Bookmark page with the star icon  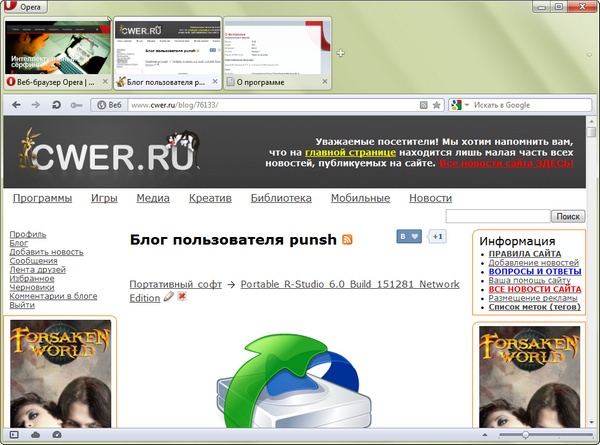click(x=436, y=104)
